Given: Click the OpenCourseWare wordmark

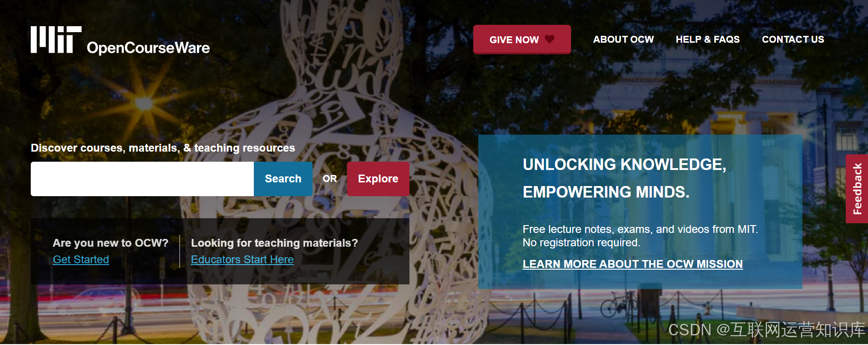Looking at the screenshot, I should pos(148,48).
